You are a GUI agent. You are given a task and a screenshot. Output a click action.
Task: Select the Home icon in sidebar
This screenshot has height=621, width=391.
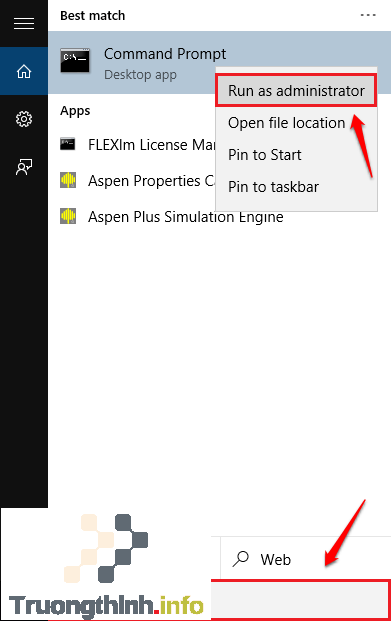pyautogui.click(x=24, y=71)
